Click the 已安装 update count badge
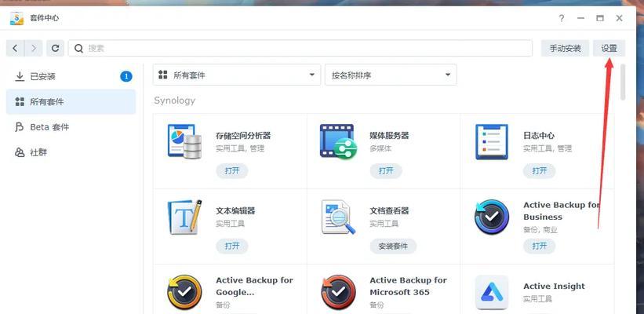This screenshot has height=314, width=644. 126,76
